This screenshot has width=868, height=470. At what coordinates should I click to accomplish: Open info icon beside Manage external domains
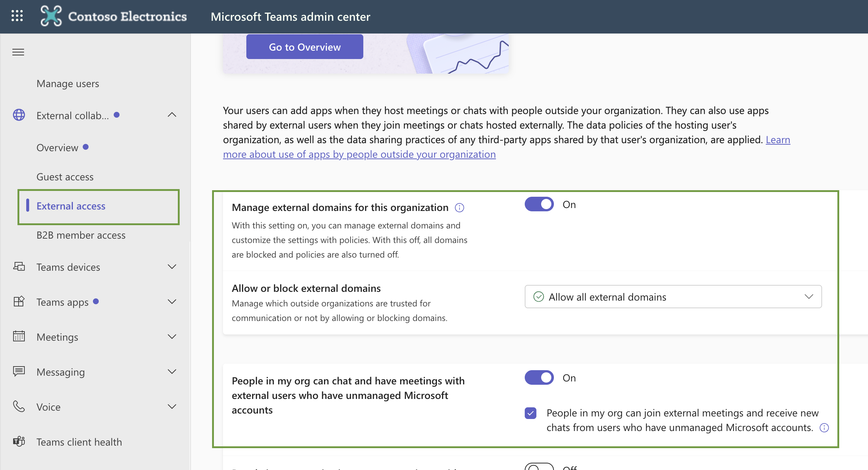click(x=460, y=208)
